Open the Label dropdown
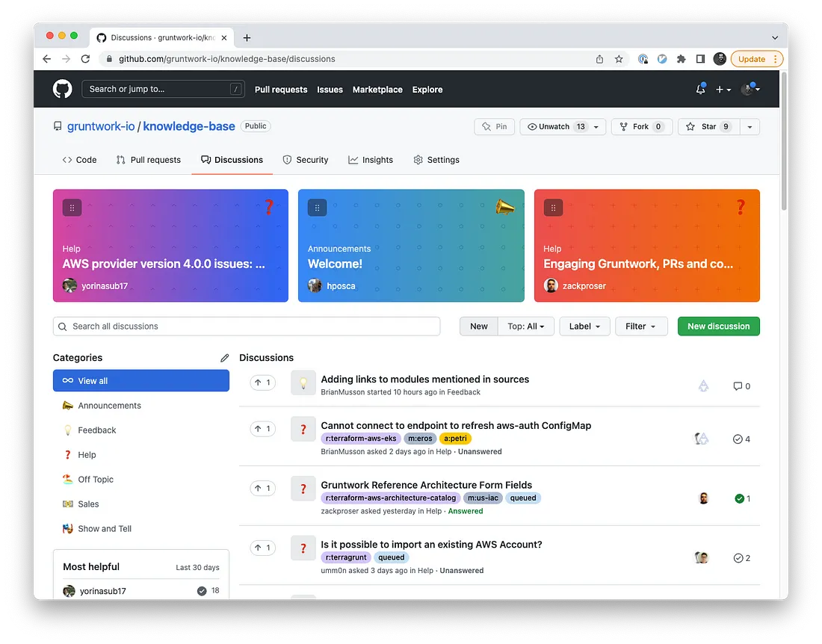Screen dimensions: 822x644 (x=584, y=326)
